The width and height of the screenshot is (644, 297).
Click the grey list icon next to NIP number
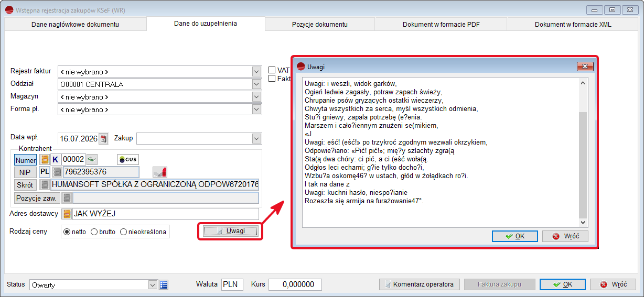pos(57,172)
